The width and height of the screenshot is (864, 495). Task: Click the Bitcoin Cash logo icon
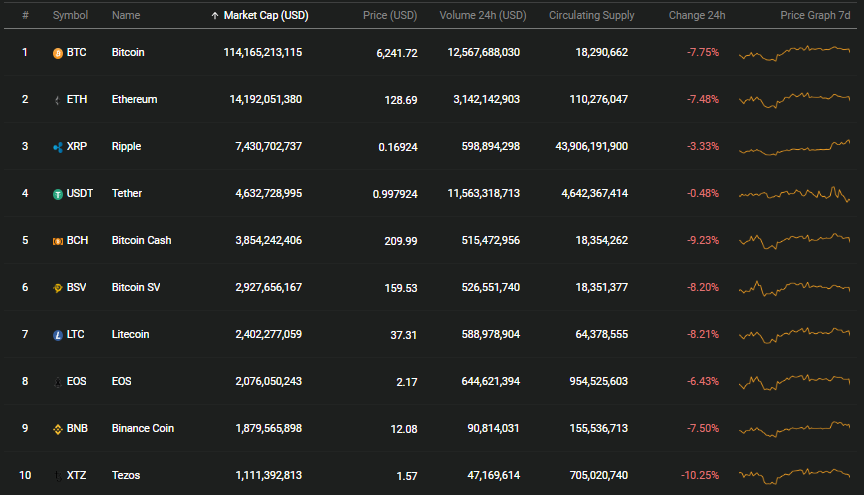coord(57,241)
